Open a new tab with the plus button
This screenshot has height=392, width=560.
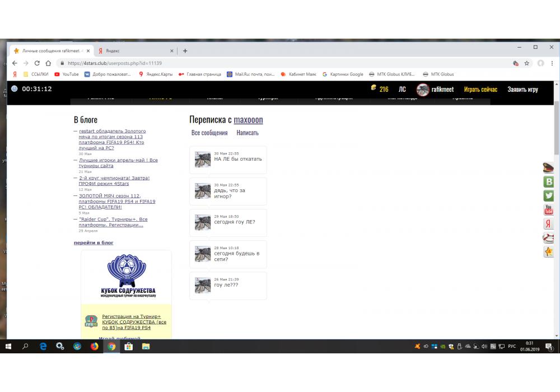[185, 51]
